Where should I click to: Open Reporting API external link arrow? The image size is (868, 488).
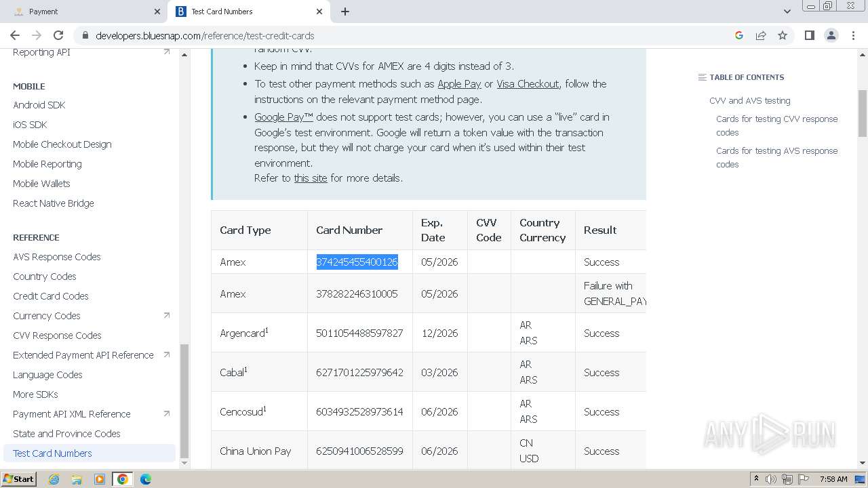pos(167,52)
